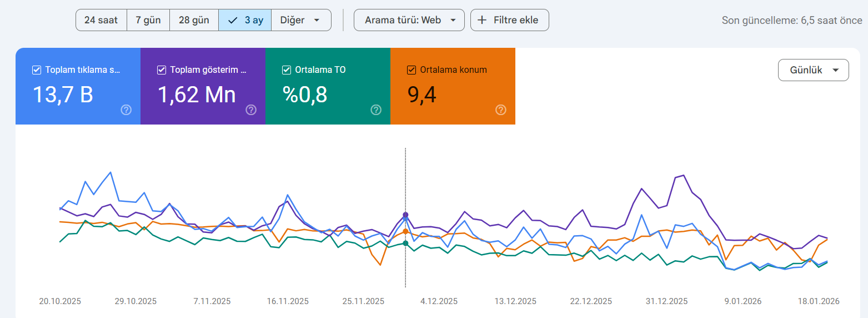The width and height of the screenshot is (868, 318).
Task: Open the Diğer date range dropdown
Action: [301, 20]
